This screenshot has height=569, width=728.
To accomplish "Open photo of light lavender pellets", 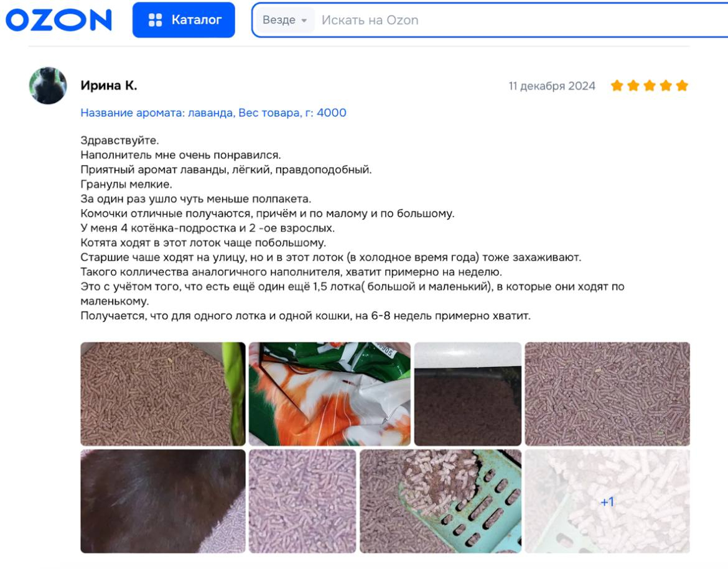I will tap(302, 501).
